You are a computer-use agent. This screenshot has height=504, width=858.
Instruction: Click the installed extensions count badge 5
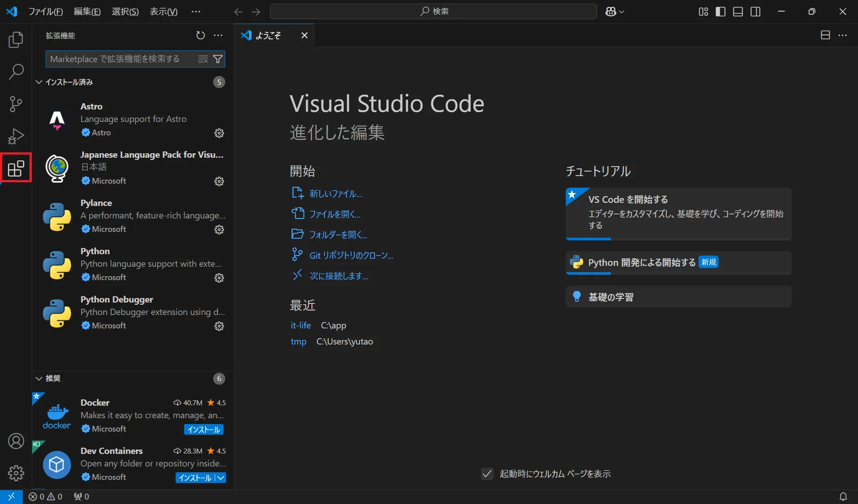219,82
